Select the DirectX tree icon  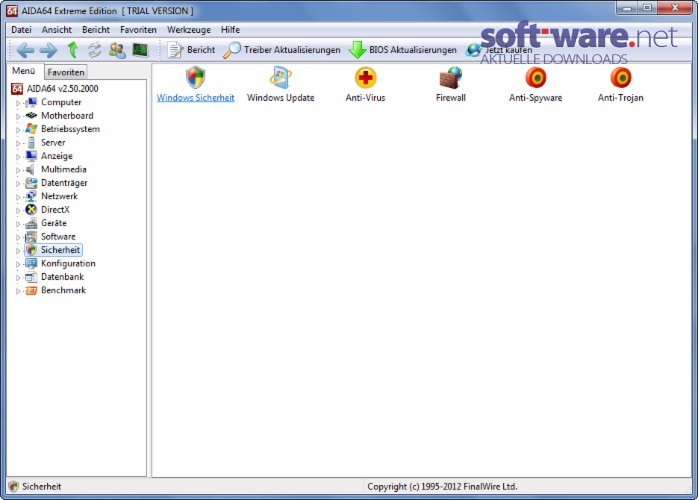click(x=31, y=210)
